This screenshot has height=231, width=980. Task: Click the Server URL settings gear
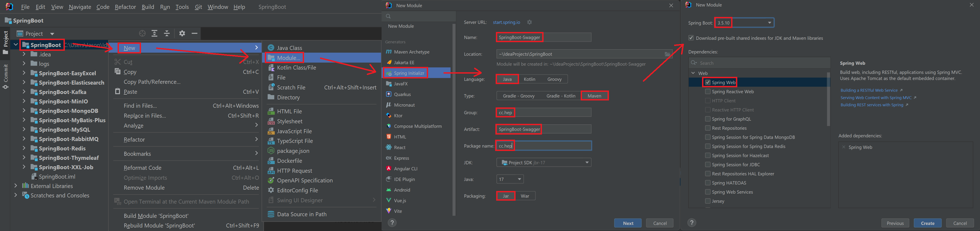(x=529, y=22)
